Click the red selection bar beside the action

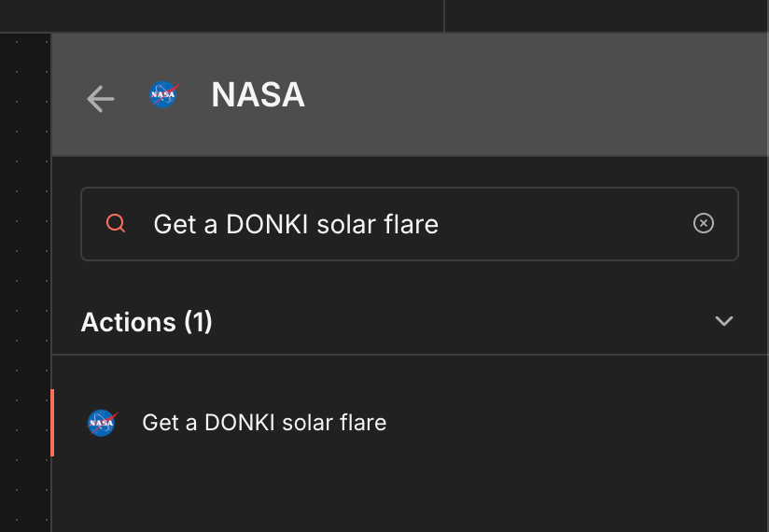point(52,423)
